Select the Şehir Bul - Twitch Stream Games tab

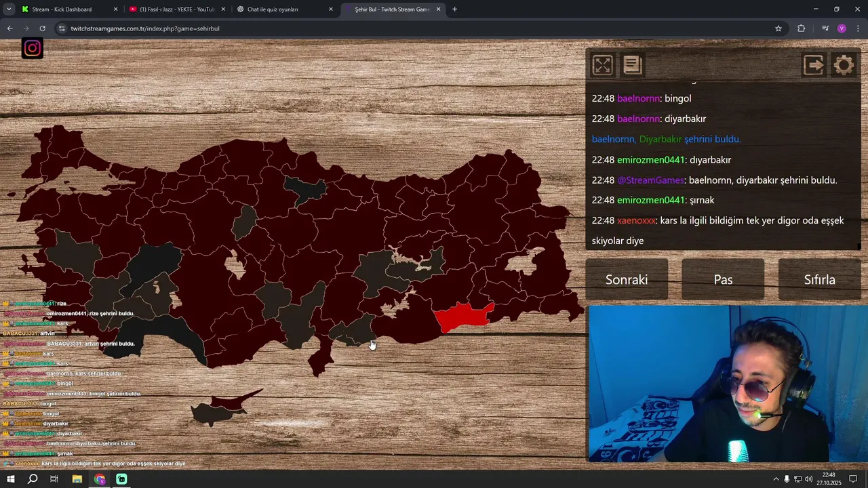pos(393,9)
